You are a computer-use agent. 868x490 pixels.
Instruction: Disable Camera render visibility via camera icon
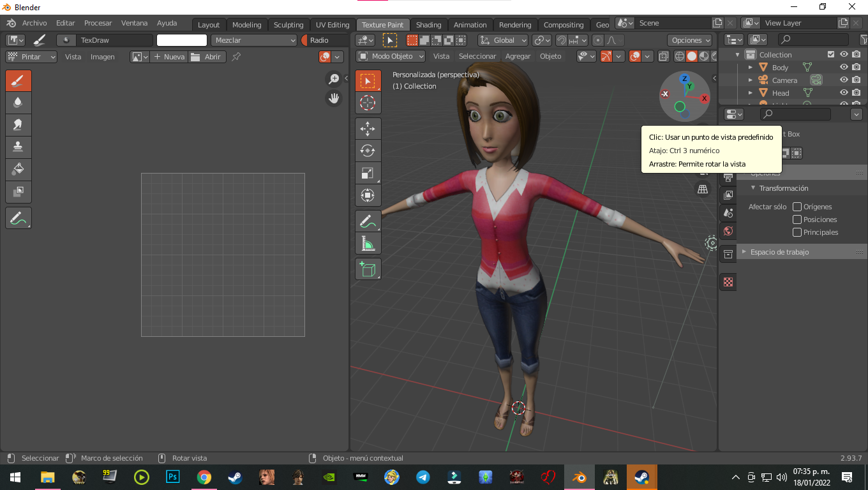(857, 80)
